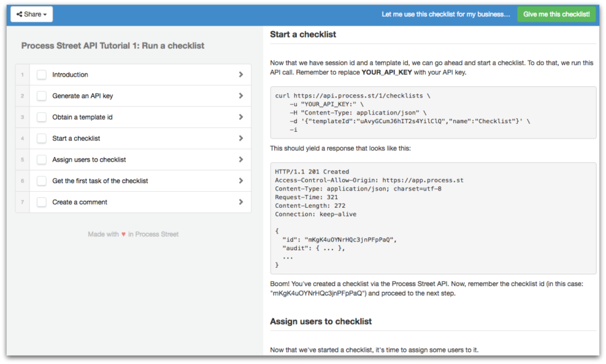Click 'Give me this checklist!' button
The width and height of the screenshot is (606, 364).
tap(556, 14)
